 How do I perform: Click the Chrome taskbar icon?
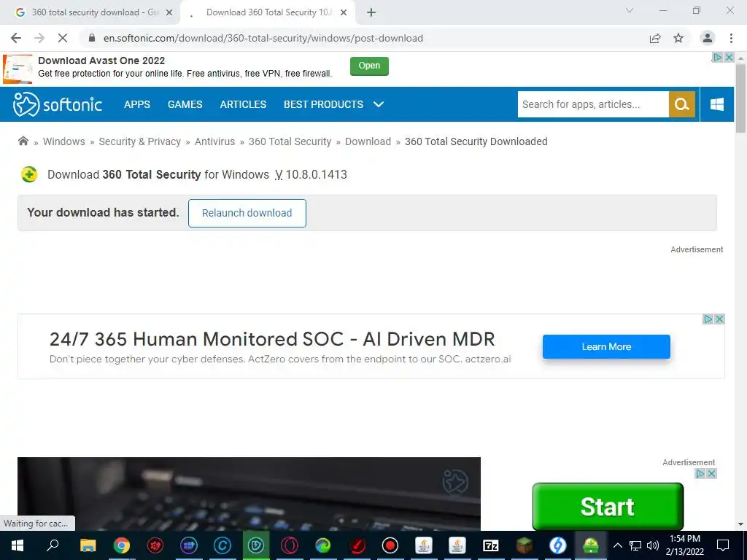pyautogui.click(x=122, y=545)
